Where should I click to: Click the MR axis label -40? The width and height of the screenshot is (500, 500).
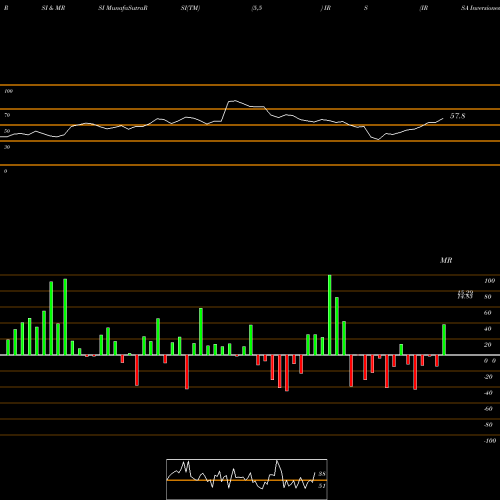(x=488, y=393)
